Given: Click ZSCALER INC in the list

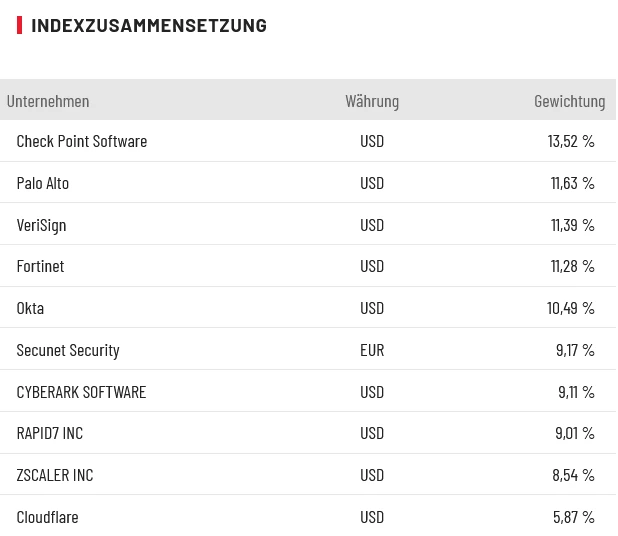Looking at the screenshot, I should click(55, 475).
